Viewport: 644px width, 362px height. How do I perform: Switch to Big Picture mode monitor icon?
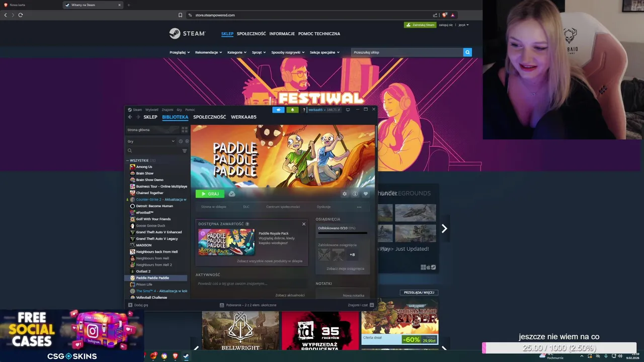coord(348,110)
